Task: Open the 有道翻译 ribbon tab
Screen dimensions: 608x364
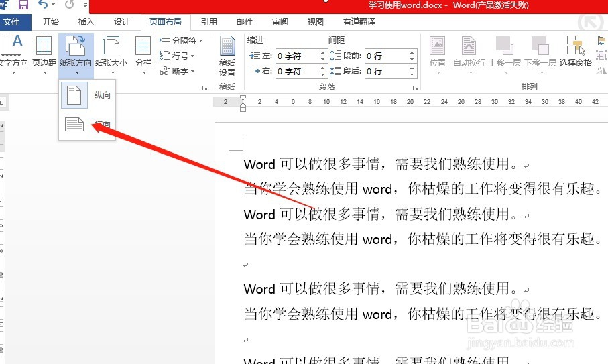Action: tap(359, 22)
